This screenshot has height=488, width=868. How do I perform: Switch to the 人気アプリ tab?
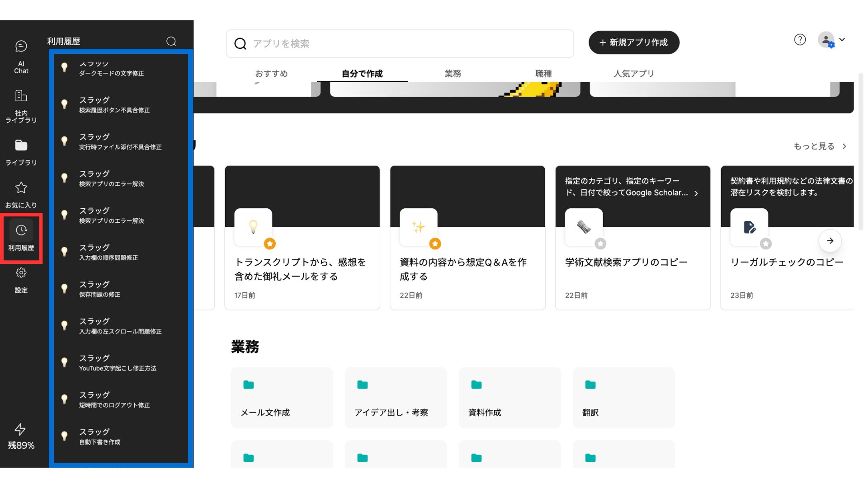(633, 73)
